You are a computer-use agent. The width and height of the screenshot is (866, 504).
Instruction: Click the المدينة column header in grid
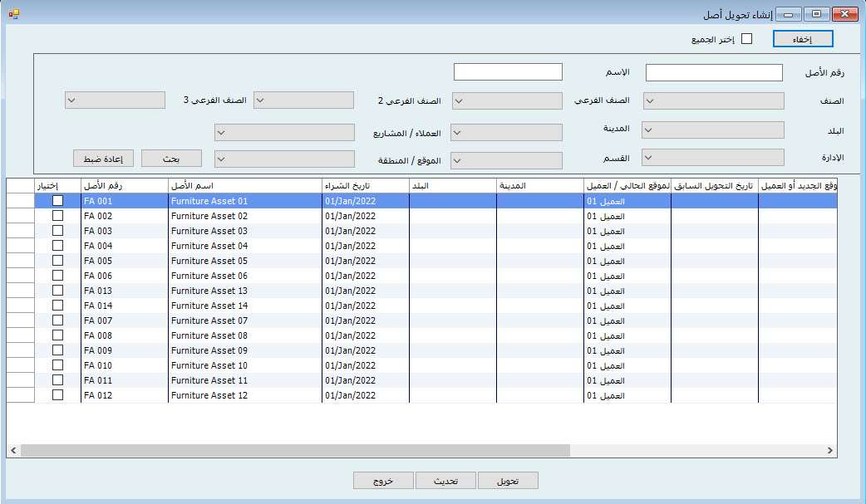tap(540, 185)
